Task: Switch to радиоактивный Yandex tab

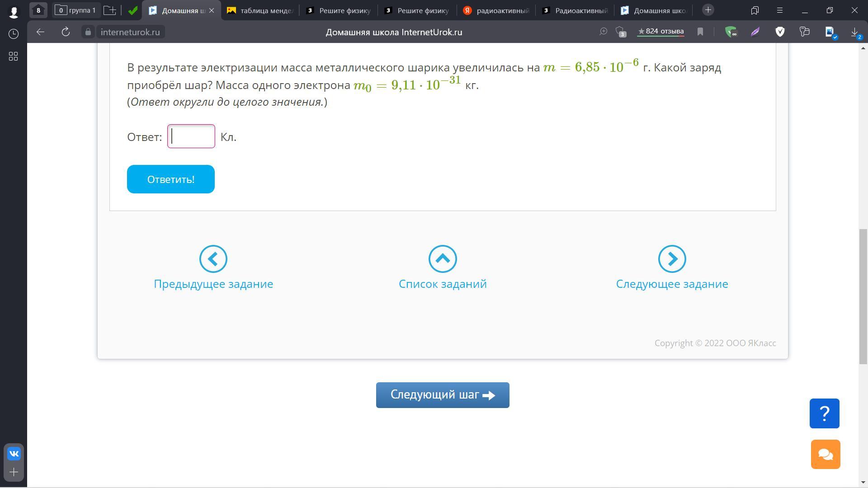Action: (496, 10)
